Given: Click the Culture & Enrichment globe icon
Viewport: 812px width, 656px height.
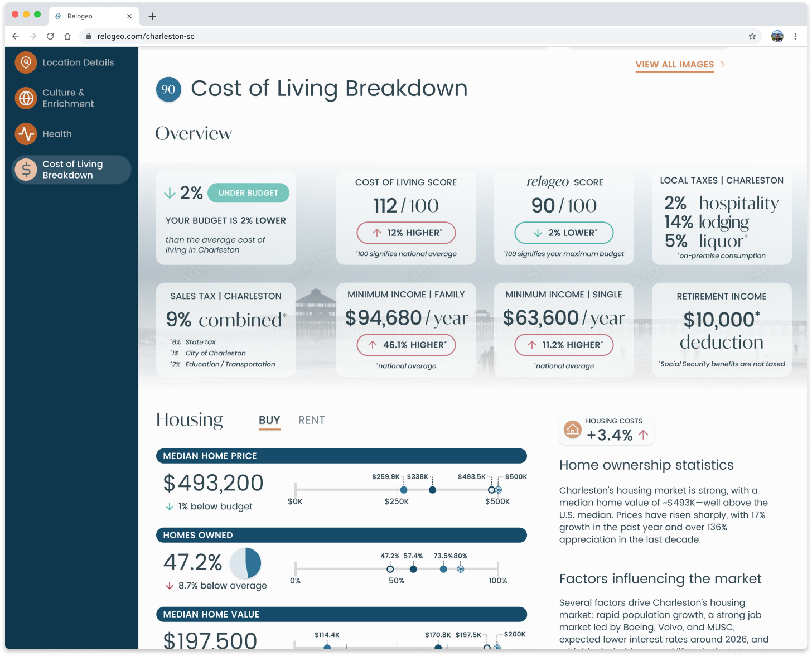Looking at the screenshot, I should pos(26,98).
